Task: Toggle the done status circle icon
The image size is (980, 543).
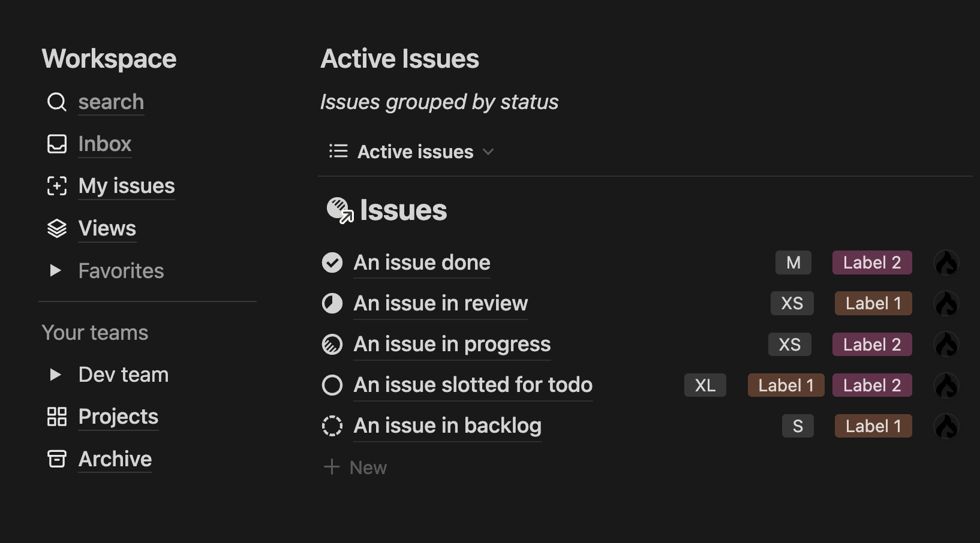Action: click(332, 263)
